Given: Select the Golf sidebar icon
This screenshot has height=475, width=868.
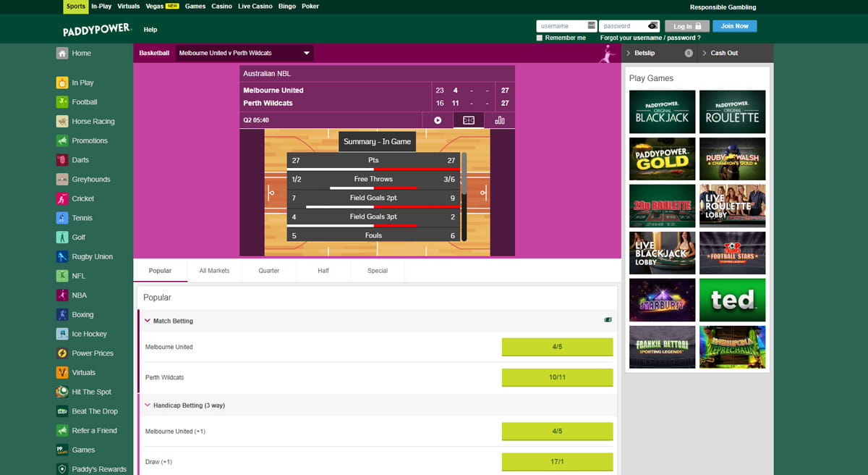Looking at the screenshot, I should (x=62, y=237).
